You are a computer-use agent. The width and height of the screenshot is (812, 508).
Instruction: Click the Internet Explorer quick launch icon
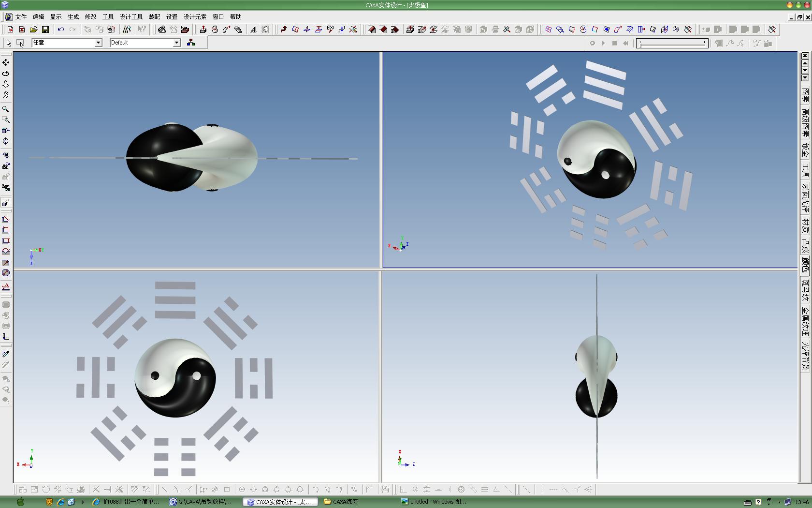(x=60, y=502)
